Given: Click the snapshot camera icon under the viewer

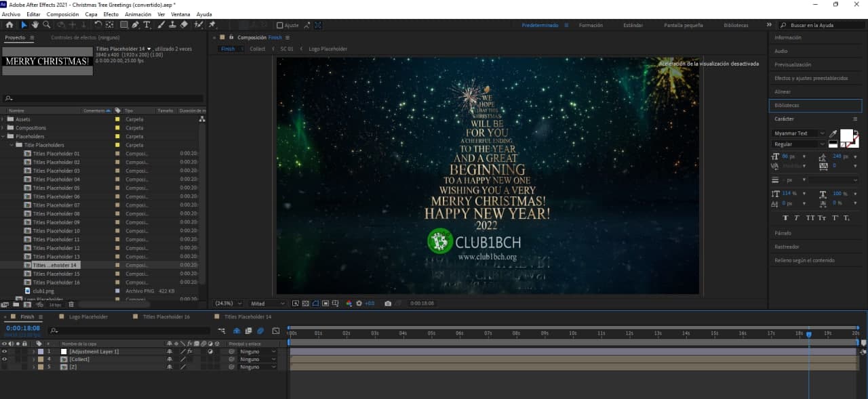Looking at the screenshot, I should [x=387, y=303].
